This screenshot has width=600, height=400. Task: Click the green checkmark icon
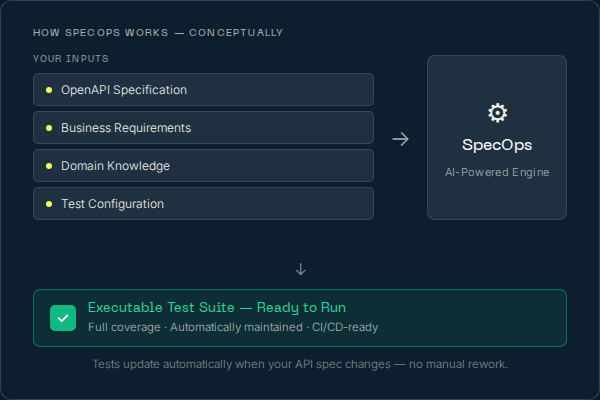click(63, 318)
